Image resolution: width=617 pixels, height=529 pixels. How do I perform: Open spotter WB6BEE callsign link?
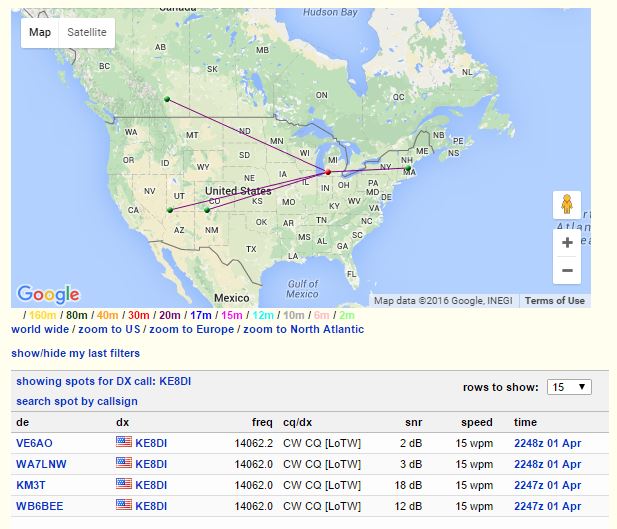(39, 506)
